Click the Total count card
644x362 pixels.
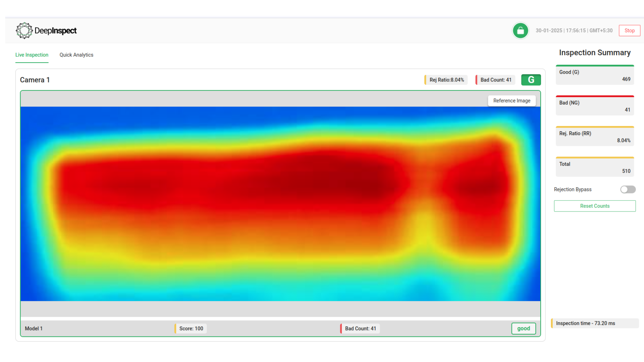(x=594, y=167)
